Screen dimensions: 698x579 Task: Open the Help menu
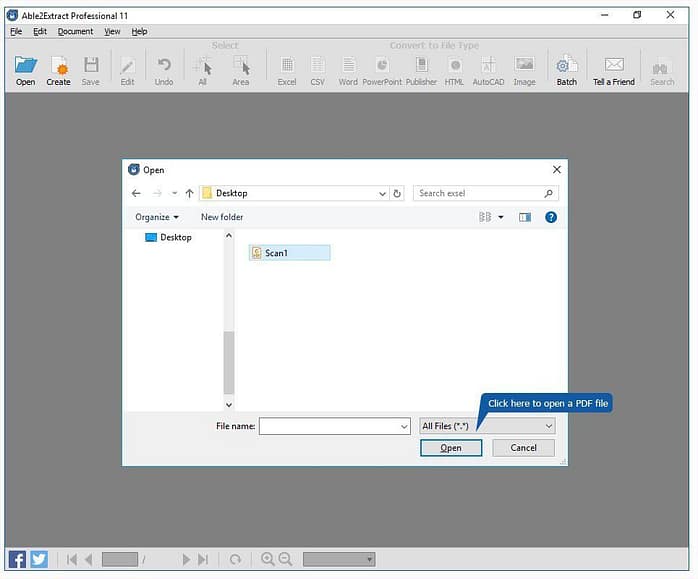(139, 32)
